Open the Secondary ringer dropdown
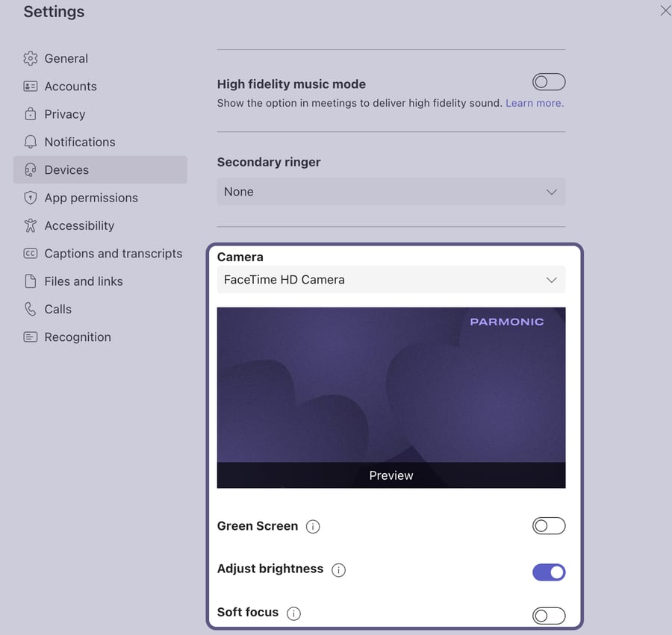 391,192
